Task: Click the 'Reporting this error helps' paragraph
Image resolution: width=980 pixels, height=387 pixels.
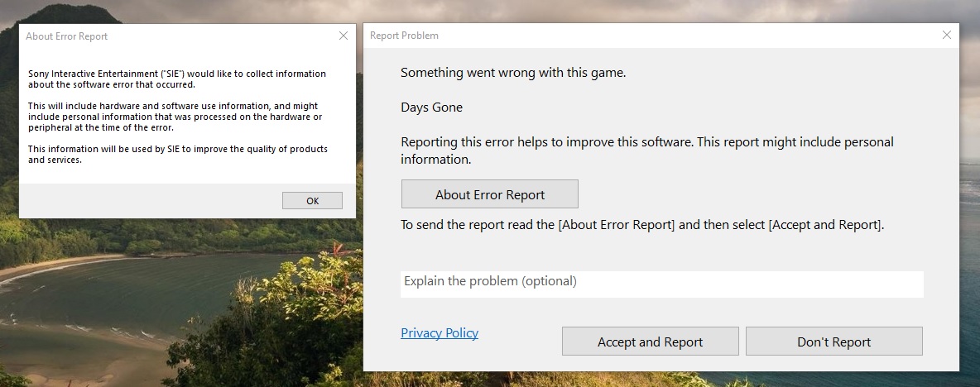Action: (647, 150)
